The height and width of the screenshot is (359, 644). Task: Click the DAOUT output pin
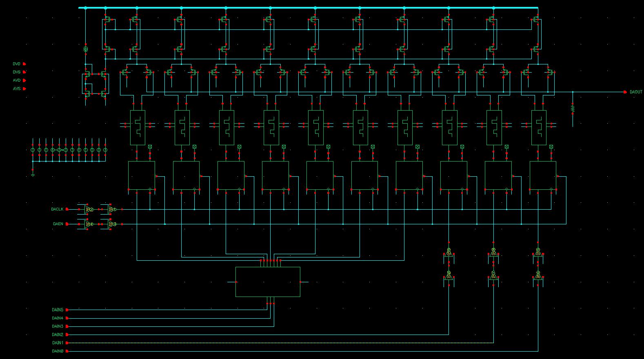[x=625, y=92]
